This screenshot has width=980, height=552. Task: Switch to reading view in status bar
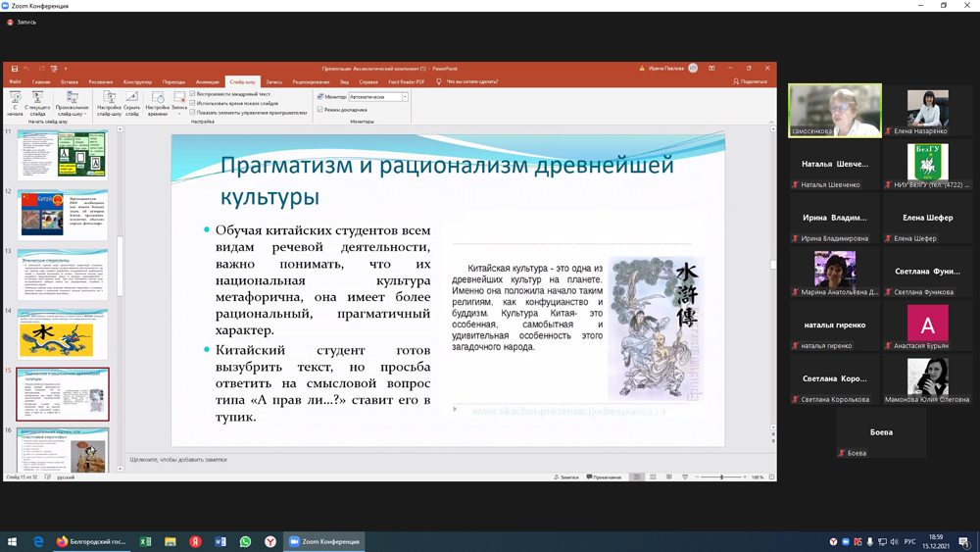tap(668, 477)
